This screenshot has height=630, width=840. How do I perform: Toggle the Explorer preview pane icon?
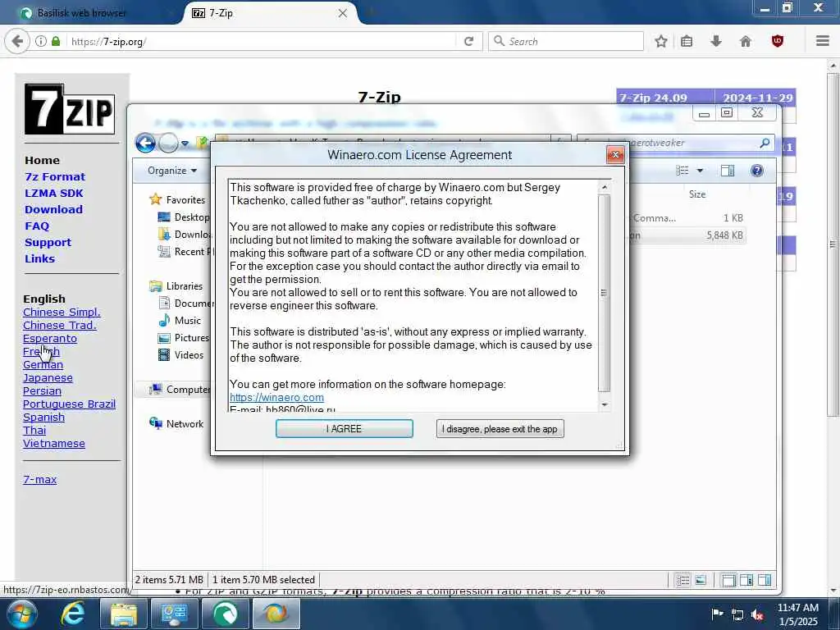point(728,171)
